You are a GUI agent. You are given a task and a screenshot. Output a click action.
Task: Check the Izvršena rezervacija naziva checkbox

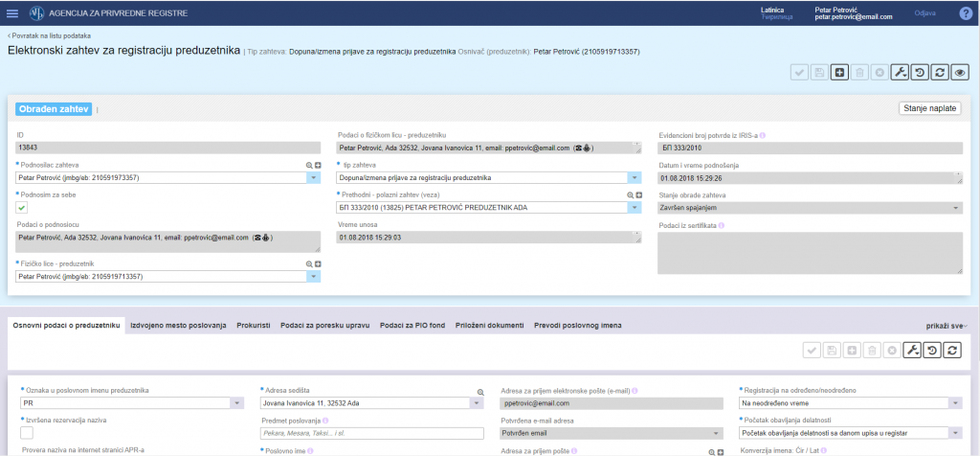click(x=27, y=433)
